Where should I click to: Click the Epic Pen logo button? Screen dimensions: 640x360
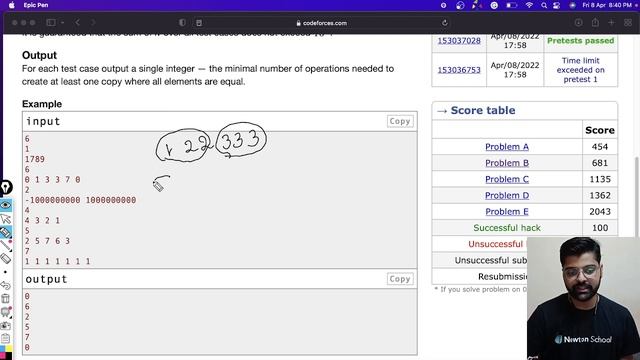pyautogui.click(x=5, y=187)
